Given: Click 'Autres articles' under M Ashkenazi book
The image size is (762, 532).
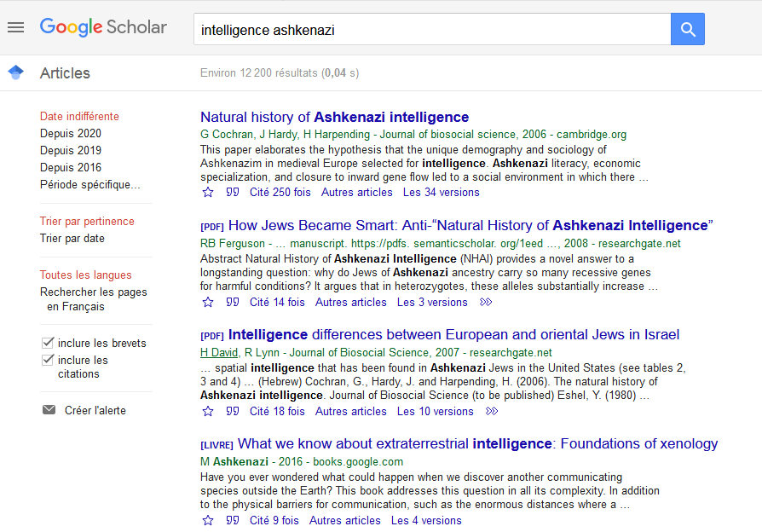Looking at the screenshot, I should tap(345, 520).
